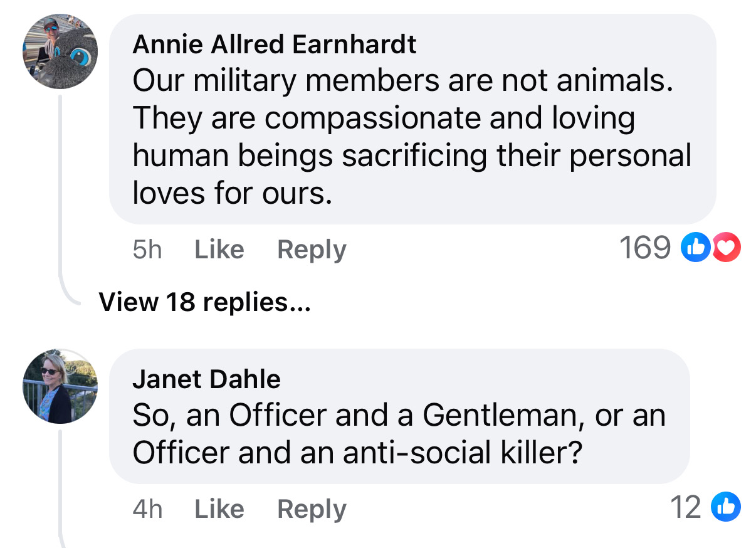The image size is (756, 548).
Task: Show the 12 reactions count list
Action: point(686,507)
